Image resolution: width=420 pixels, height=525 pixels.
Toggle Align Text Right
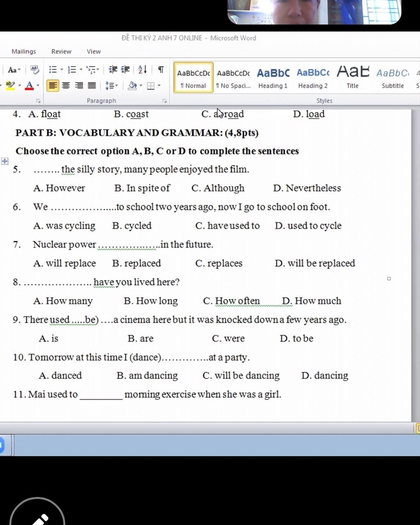[x=79, y=86]
